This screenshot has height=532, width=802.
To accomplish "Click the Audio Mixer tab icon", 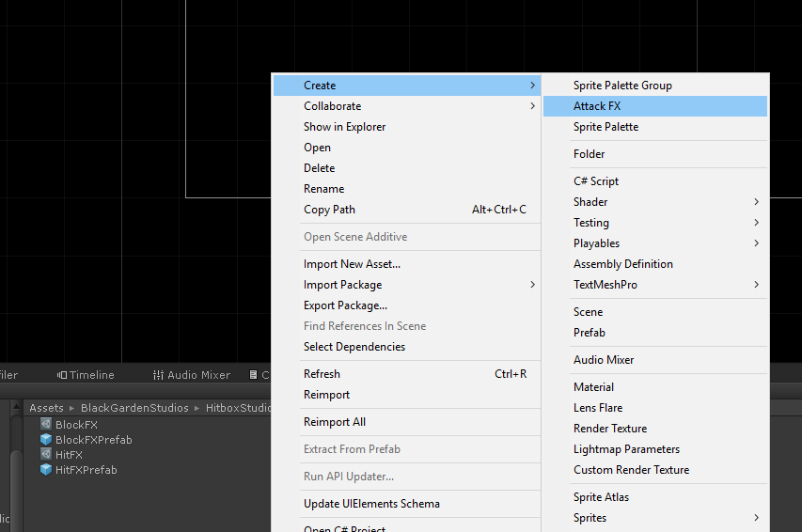I will point(158,375).
